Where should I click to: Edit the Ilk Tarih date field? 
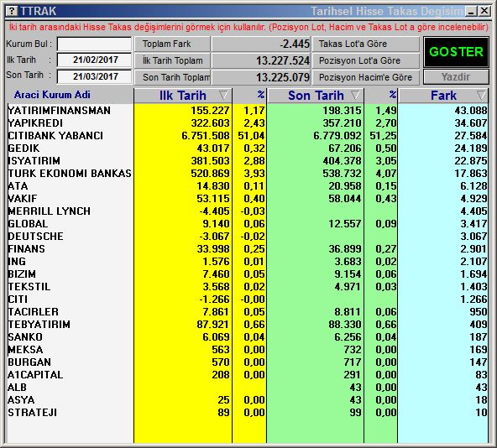coord(95,60)
